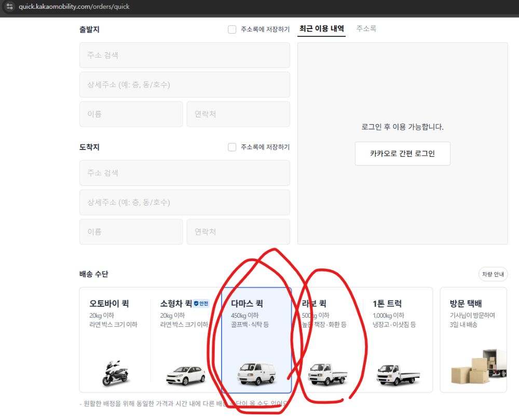Choose the 오토바이 퀵 title
This screenshot has width=519, height=420.
pos(109,303)
